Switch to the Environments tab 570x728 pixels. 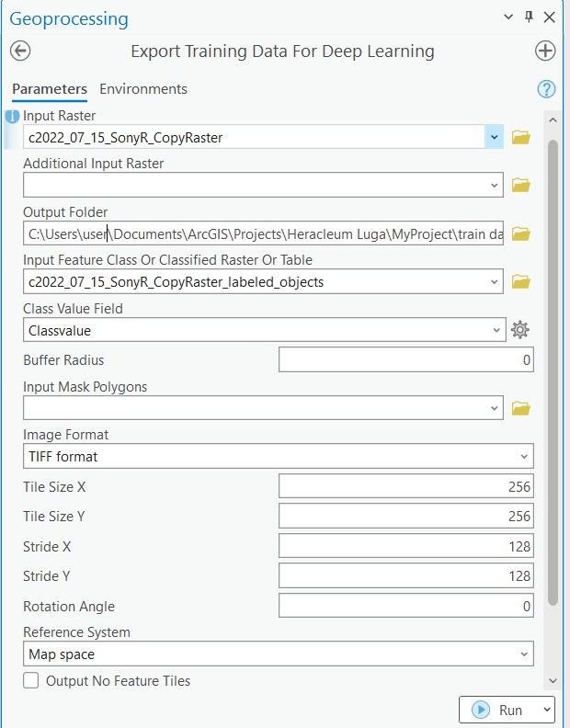click(143, 89)
